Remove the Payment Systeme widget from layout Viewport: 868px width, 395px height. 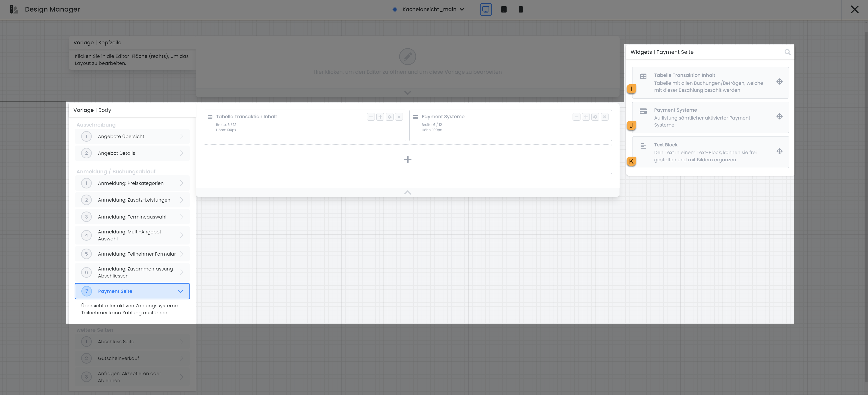click(x=604, y=117)
